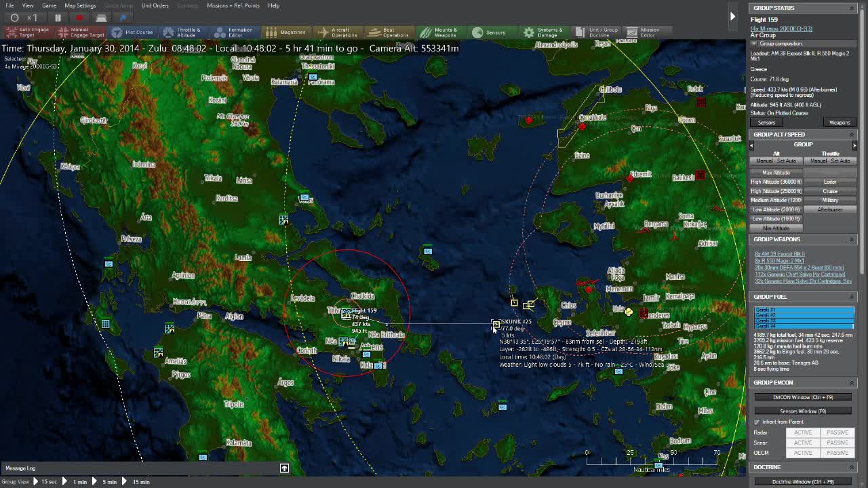Open the Game menu
868x488 pixels.
coord(49,5)
